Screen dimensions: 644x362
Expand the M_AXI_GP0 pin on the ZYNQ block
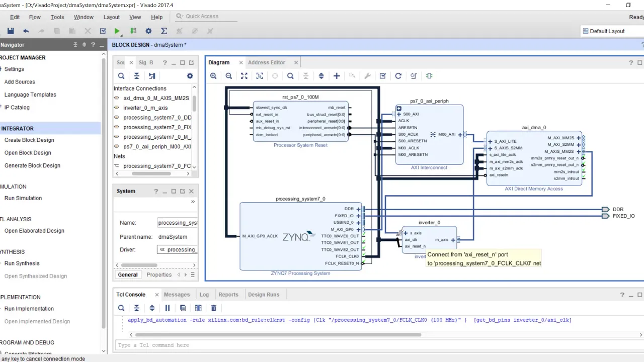[359, 229]
